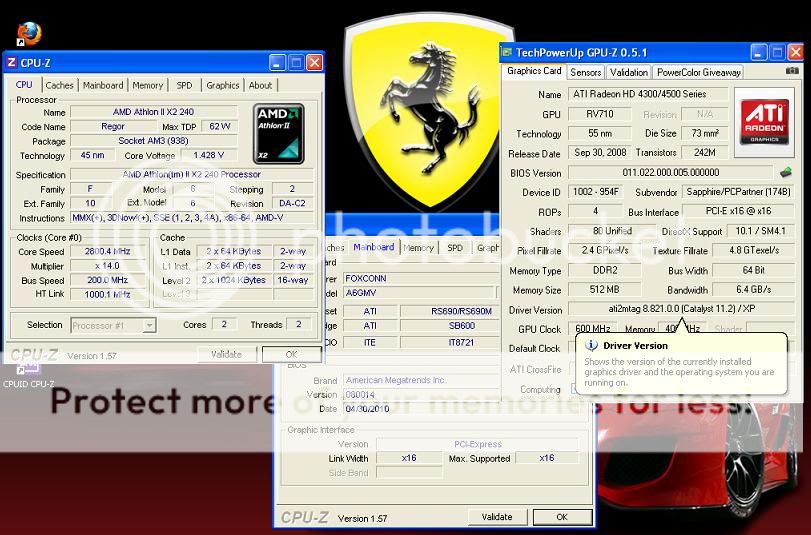
Task: Select the SPD tab in front CPU-Z window
Action: tap(184, 85)
